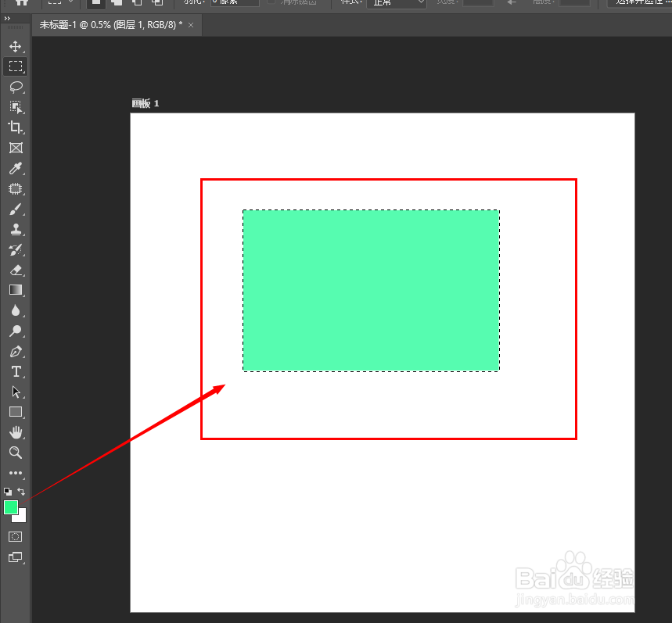Select the Crop tool
This screenshot has height=623, width=672.
tap(16, 127)
